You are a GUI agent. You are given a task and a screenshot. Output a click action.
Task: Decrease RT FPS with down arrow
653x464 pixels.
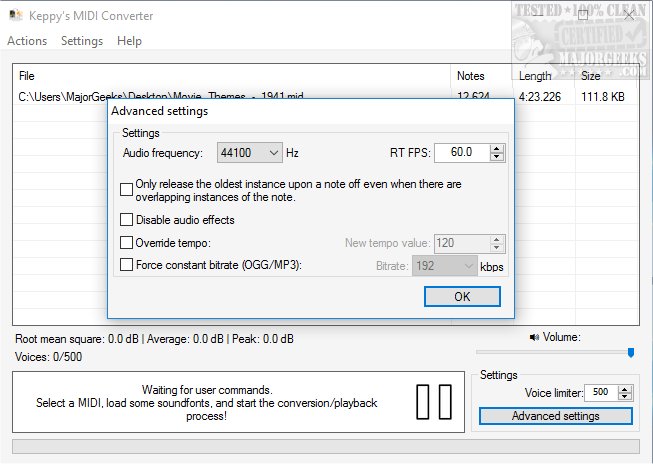click(x=496, y=157)
